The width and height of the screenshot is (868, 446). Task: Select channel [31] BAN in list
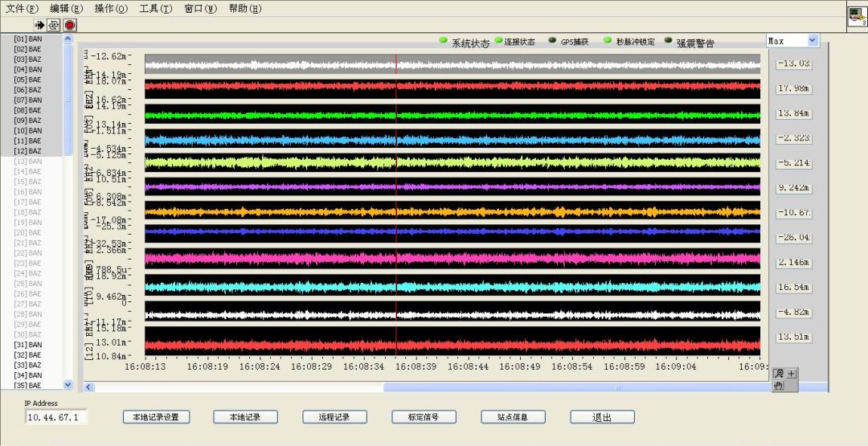[x=31, y=345]
